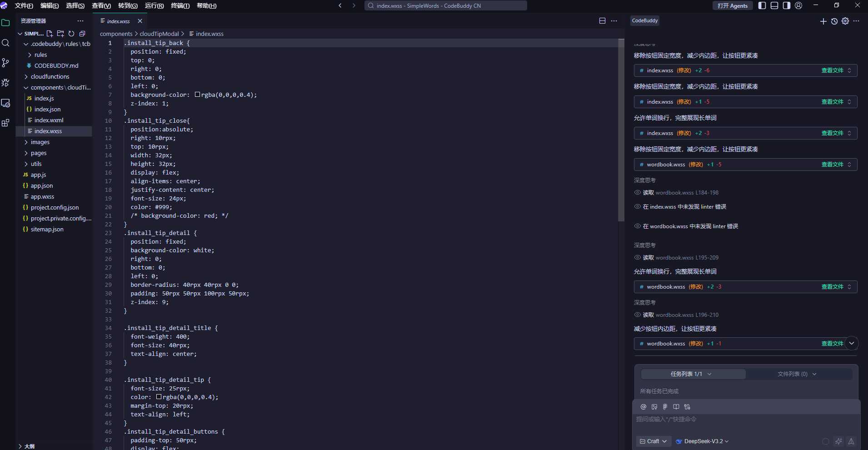The width and height of the screenshot is (868, 450).
Task: Toggle the bottom panel layout
Action: (774, 5)
